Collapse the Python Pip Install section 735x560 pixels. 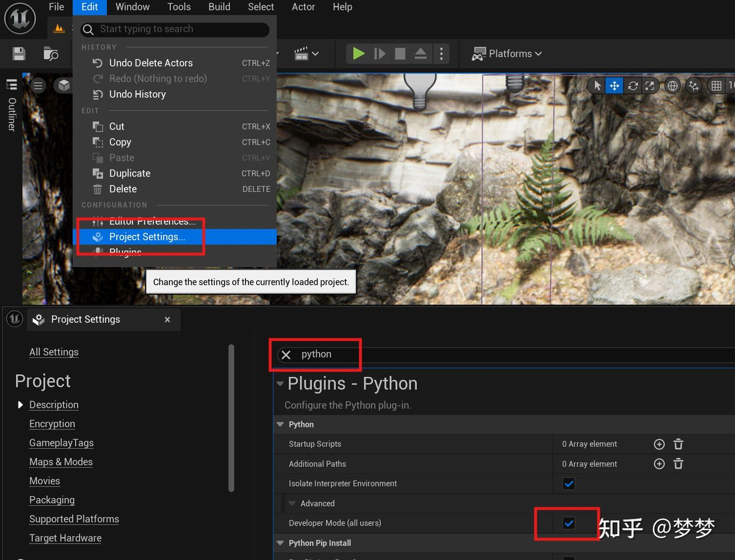click(x=280, y=543)
